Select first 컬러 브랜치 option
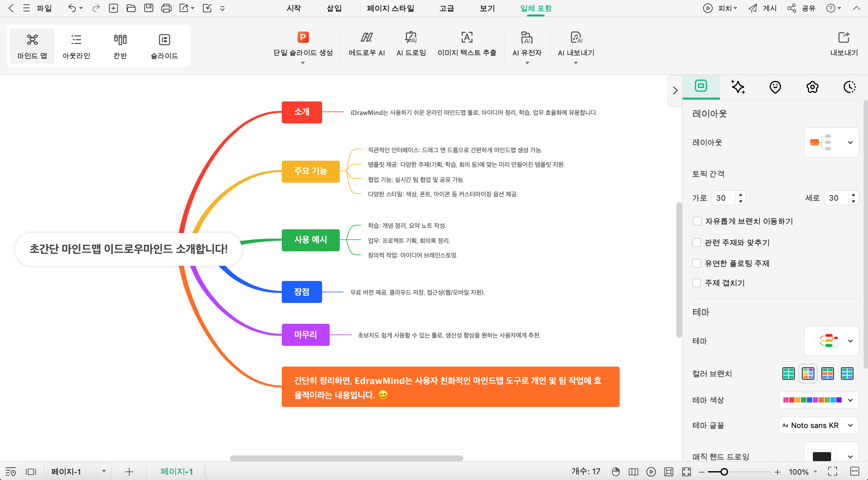Viewport: 868px width, 480px height. point(788,373)
